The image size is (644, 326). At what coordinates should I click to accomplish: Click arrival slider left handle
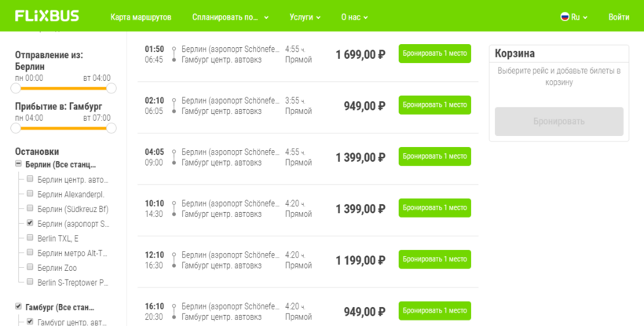click(x=16, y=128)
